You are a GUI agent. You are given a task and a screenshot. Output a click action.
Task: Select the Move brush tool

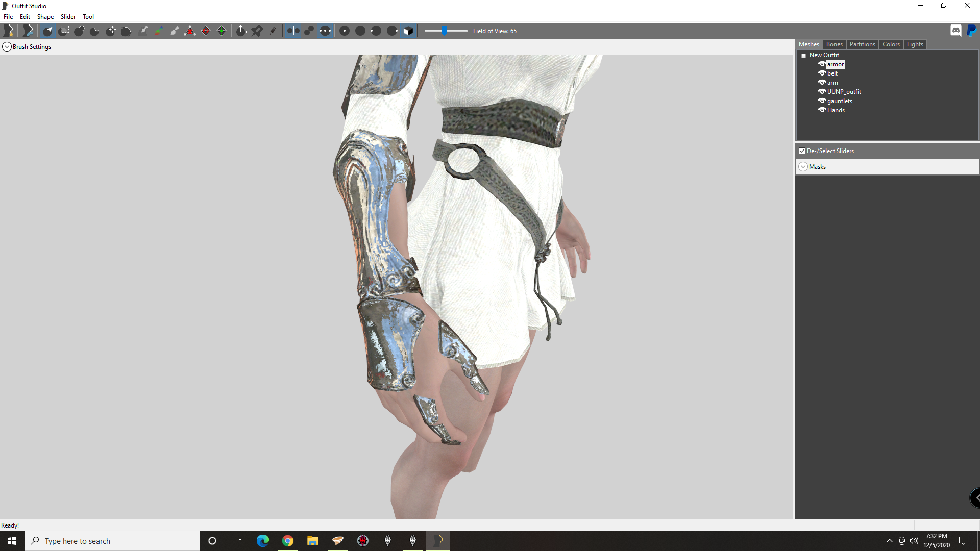tap(111, 31)
